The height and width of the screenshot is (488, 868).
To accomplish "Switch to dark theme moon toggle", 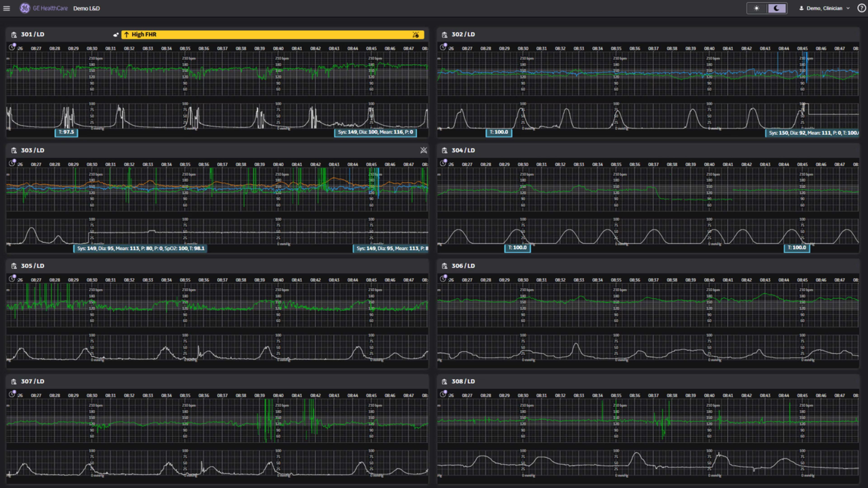I will pos(777,8).
